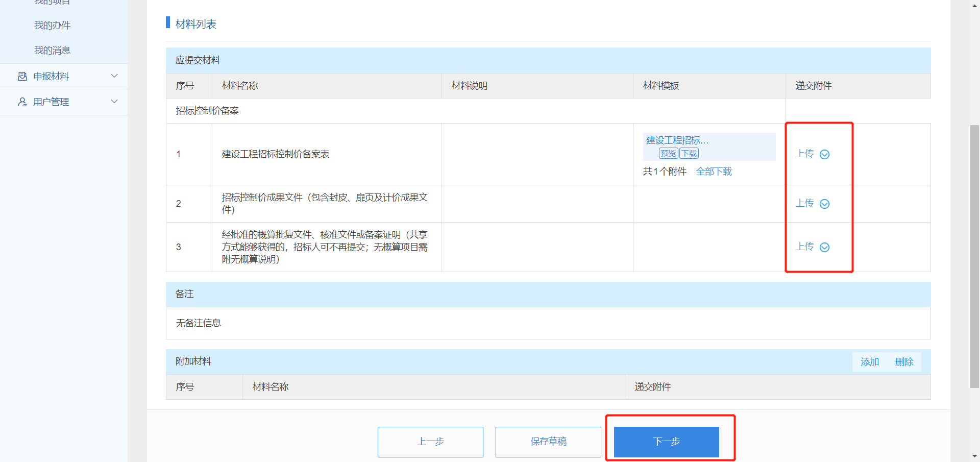The width and height of the screenshot is (980, 462).
Task: Click the 申报材料 document icon in sidebar
Action: point(22,77)
